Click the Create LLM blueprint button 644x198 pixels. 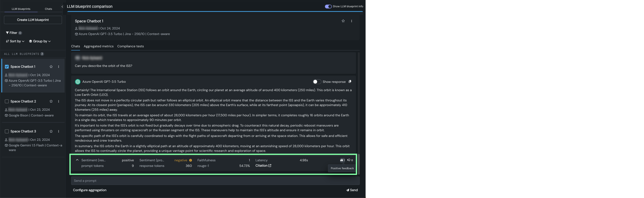[x=33, y=20]
